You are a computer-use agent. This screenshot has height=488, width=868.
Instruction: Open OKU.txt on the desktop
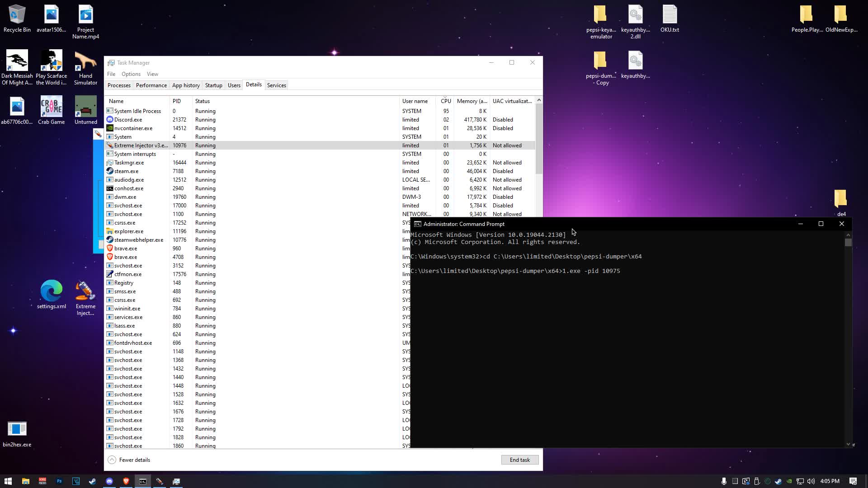[x=670, y=18]
